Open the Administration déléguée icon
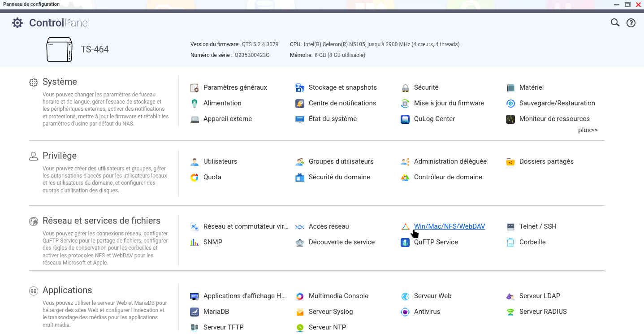This screenshot has height=334, width=644. pos(405,161)
